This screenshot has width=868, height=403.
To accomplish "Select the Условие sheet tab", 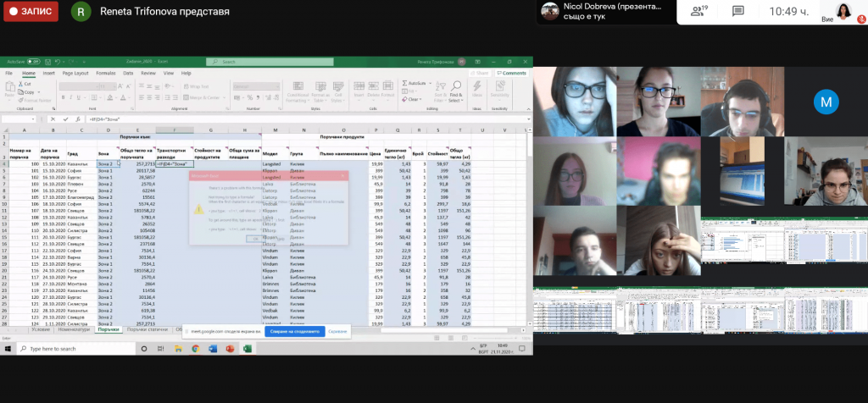I will pyautogui.click(x=41, y=330).
